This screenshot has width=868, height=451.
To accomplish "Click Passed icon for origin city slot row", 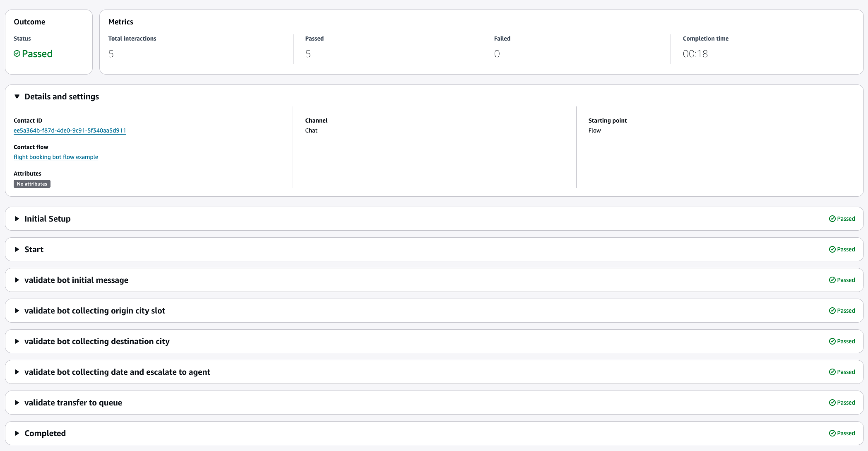I will [832, 311].
